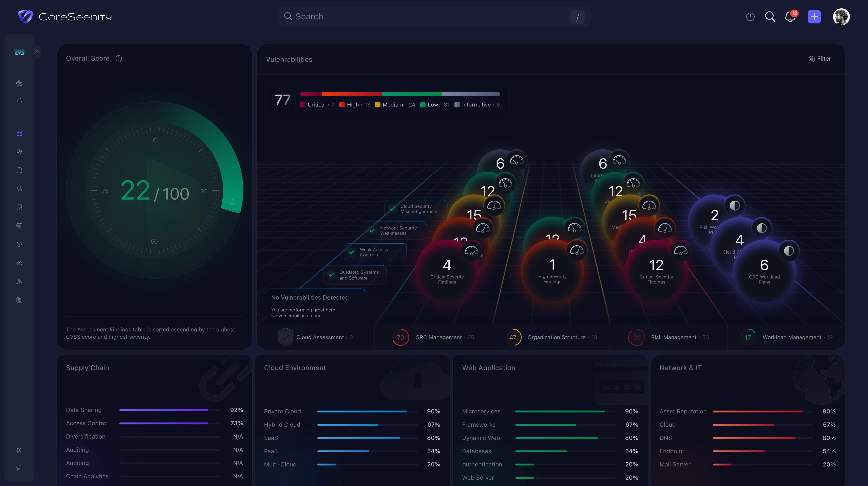Image resolution: width=868 pixels, height=486 pixels.
Task: Click the CoreSecurity shield logo
Action: [25, 17]
